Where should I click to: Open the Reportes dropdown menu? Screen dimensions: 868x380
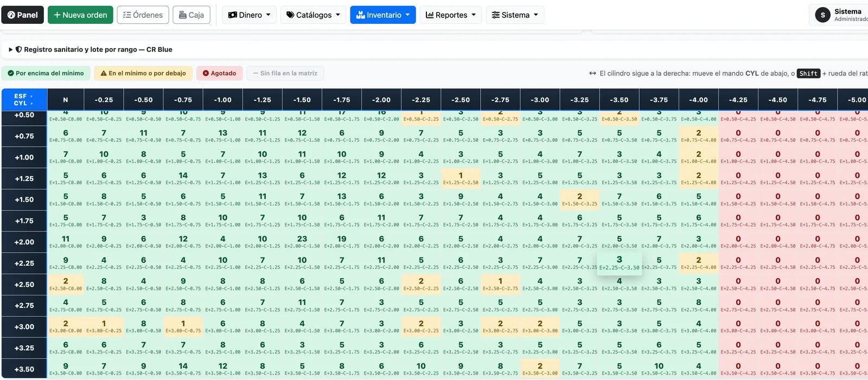451,15
